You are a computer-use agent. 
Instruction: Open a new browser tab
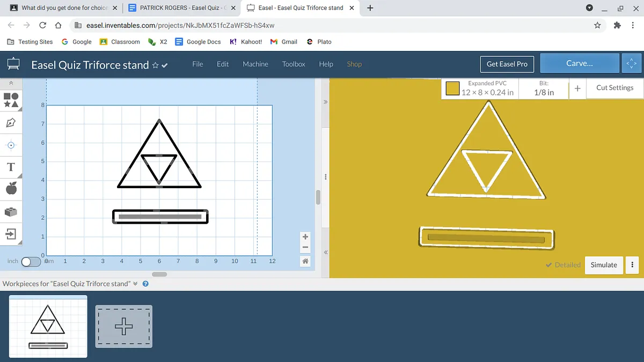370,8
